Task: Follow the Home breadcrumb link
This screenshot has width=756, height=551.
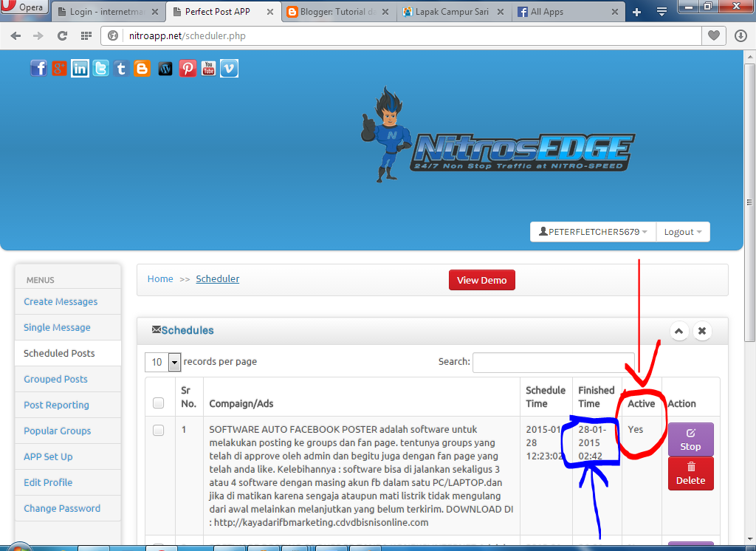Action: (160, 279)
